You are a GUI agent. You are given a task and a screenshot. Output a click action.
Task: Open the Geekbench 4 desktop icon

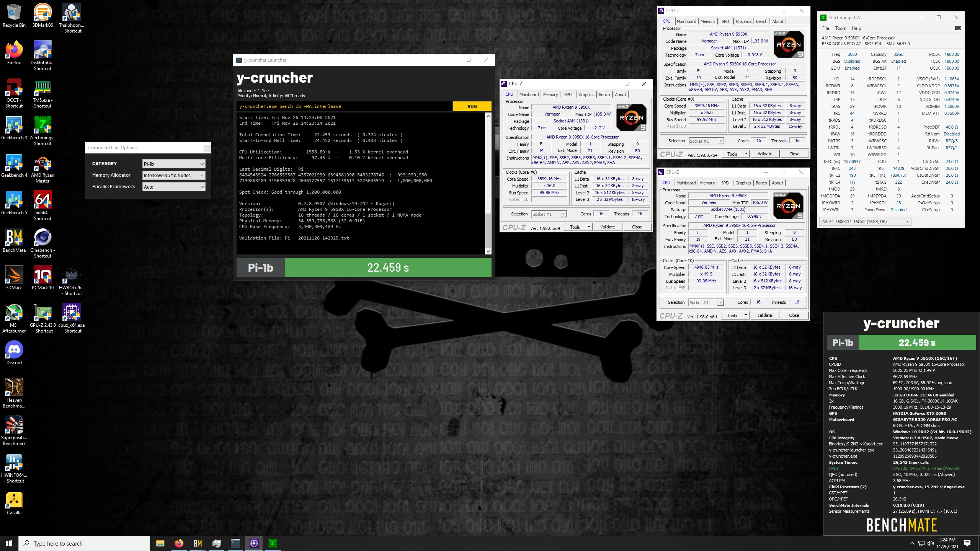pyautogui.click(x=14, y=165)
